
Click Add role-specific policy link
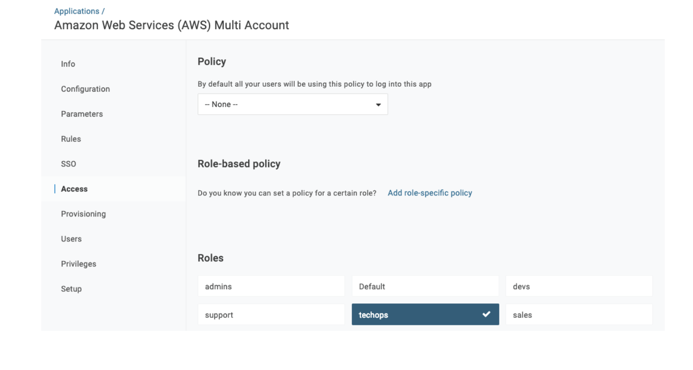[430, 193]
